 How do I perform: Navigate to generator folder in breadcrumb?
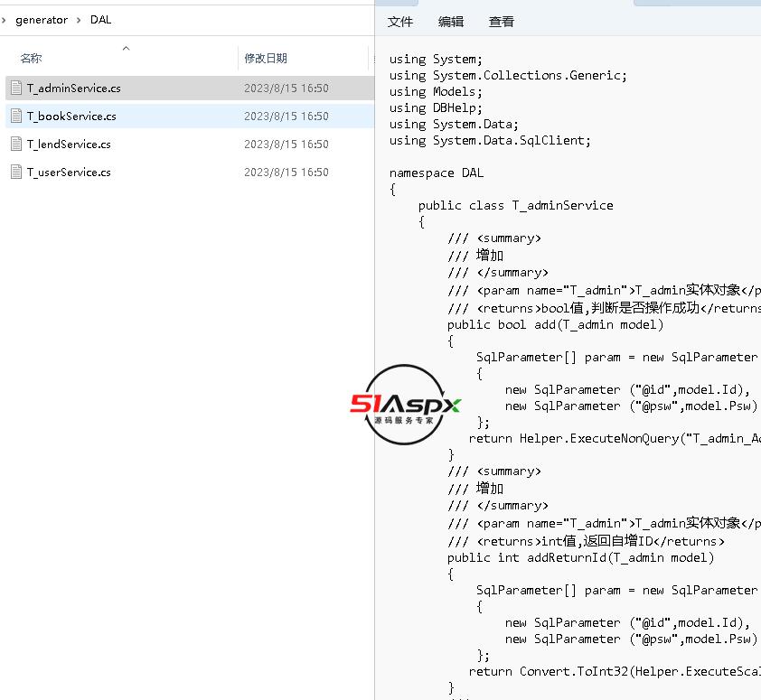[x=42, y=20]
